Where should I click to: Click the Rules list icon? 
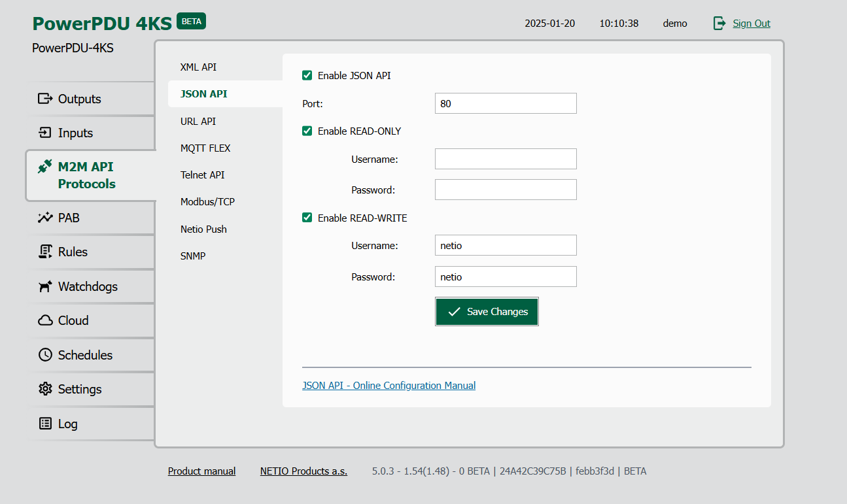pyautogui.click(x=45, y=252)
